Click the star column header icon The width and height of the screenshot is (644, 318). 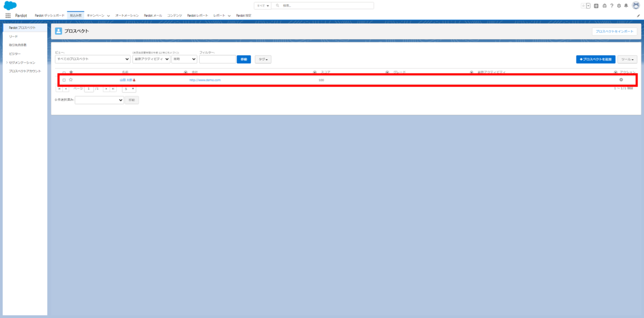[x=71, y=72]
